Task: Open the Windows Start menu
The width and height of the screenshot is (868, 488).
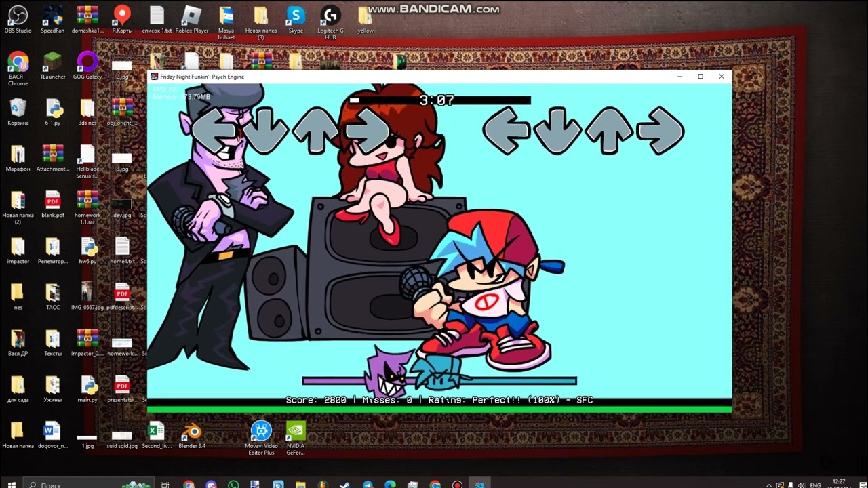Action: 12,485
